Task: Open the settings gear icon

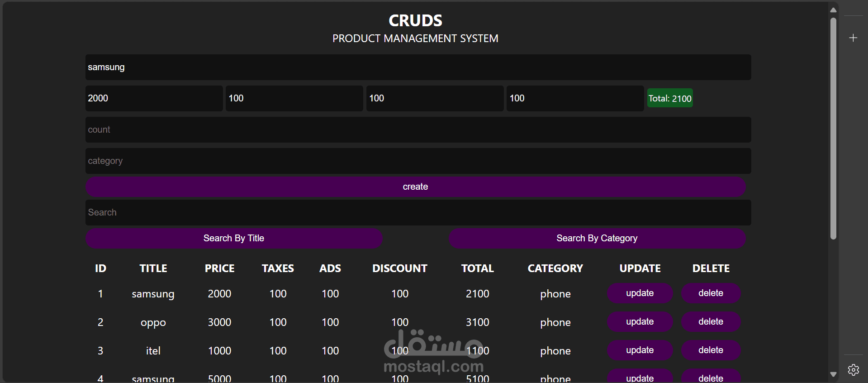Action: point(854,370)
